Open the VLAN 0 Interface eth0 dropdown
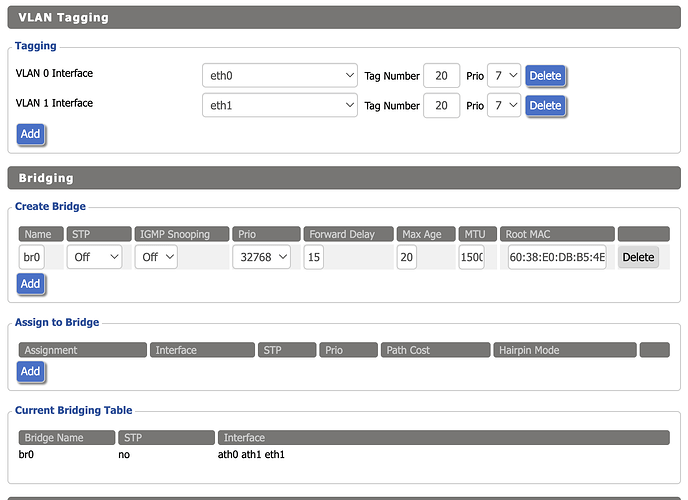 point(279,76)
